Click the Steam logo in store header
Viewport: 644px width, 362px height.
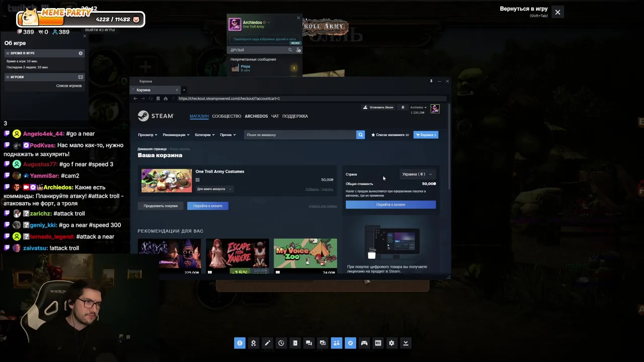tap(156, 116)
